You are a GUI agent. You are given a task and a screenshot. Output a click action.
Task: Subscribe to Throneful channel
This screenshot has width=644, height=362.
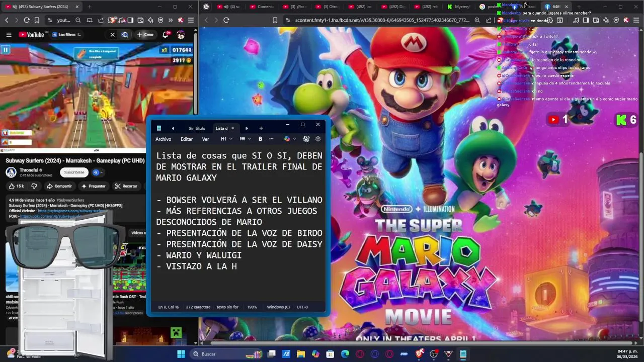[x=74, y=172]
